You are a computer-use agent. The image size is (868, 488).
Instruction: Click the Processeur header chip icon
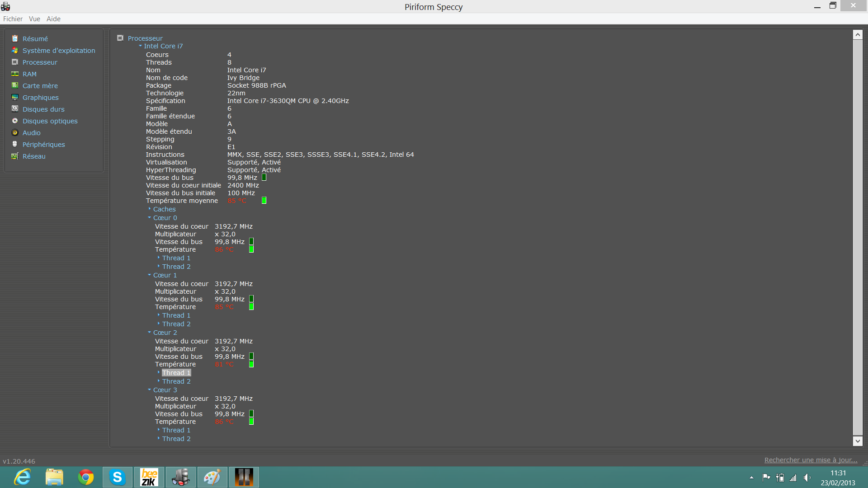120,38
